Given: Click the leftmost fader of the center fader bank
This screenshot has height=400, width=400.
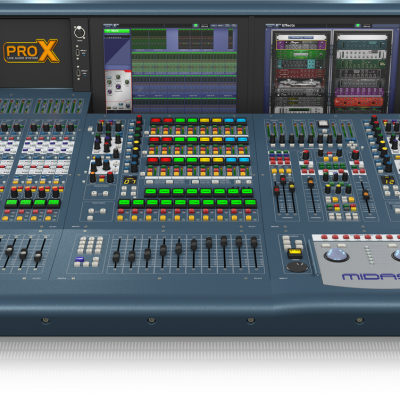Looking at the screenshot, I should tap(116, 257).
